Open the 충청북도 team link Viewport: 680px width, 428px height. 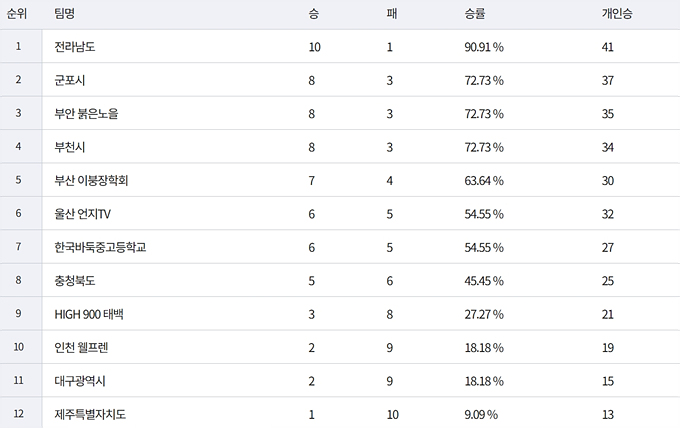76,281
